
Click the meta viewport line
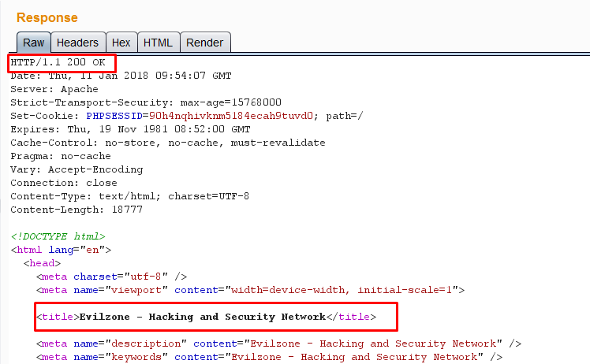tap(250, 290)
